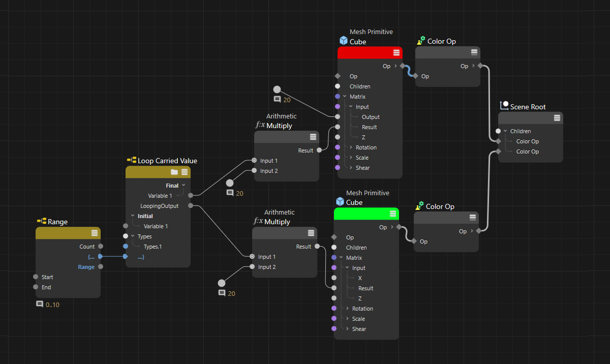Expand Shear on the red Cube node
Screen dimensions: 610x364
[x=351, y=168]
